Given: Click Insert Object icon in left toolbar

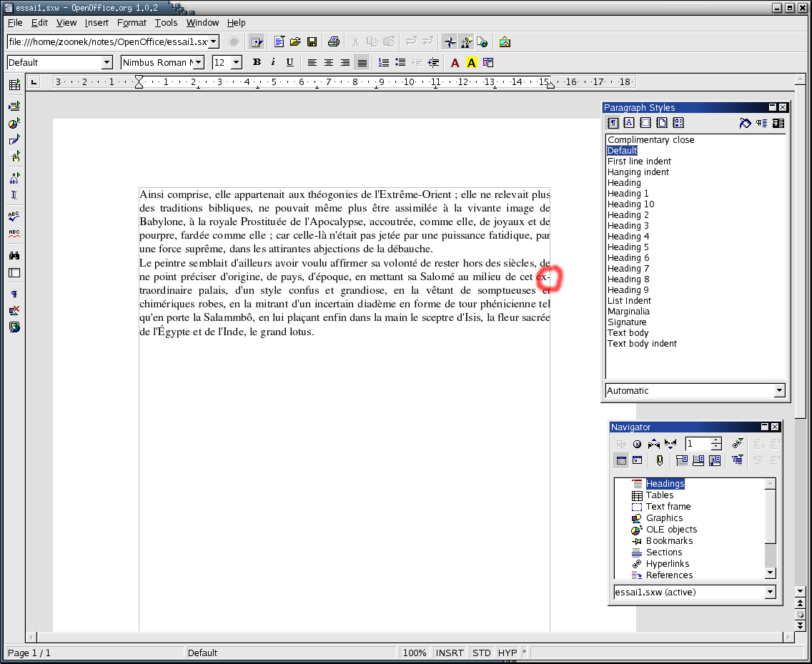Looking at the screenshot, I should click(x=14, y=123).
